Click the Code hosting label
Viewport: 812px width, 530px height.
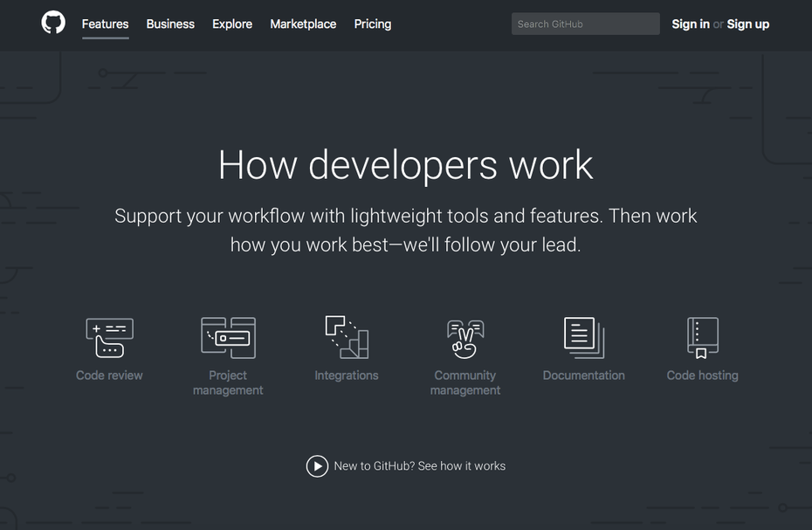(x=702, y=375)
